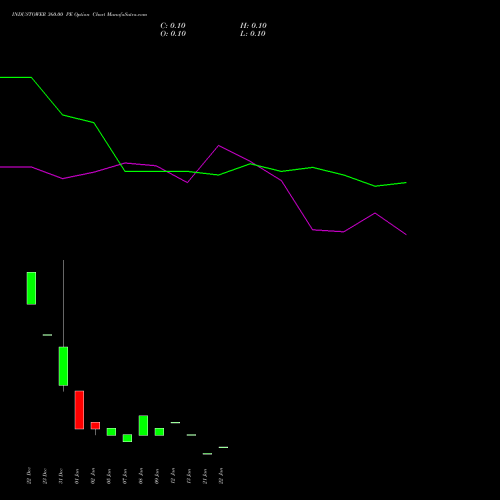Select the '01 Jan' date axis label

(x=77, y=476)
